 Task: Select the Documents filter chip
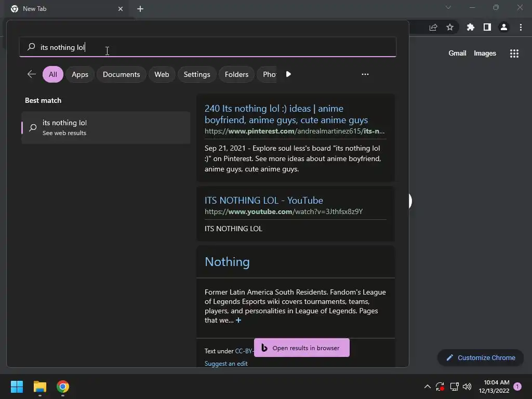click(x=122, y=74)
